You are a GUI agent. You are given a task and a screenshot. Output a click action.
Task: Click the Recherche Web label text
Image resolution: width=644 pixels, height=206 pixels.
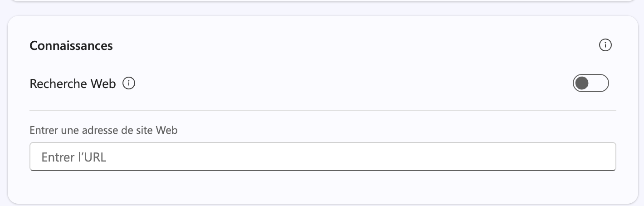pyautogui.click(x=73, y=84)
